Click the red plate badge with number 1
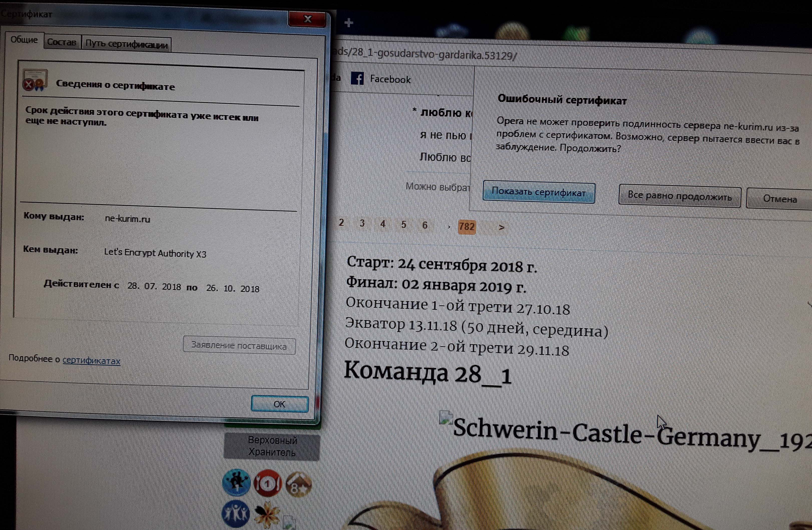The image size is (812, 530). click(268, 483)
